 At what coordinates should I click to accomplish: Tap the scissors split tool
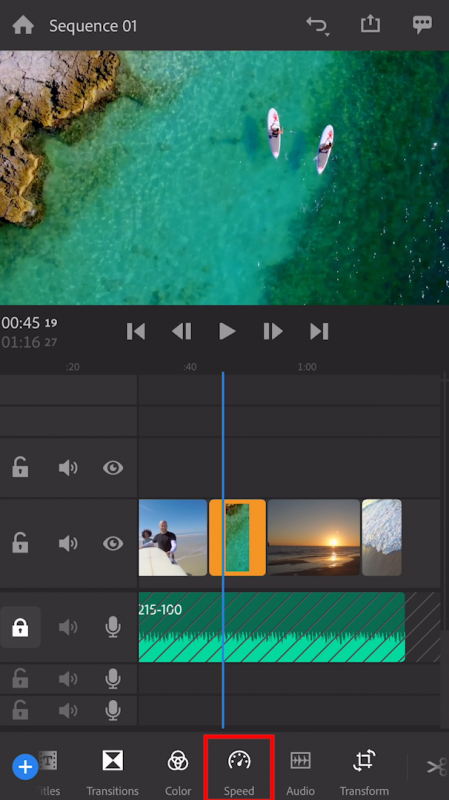pos(437,766)
